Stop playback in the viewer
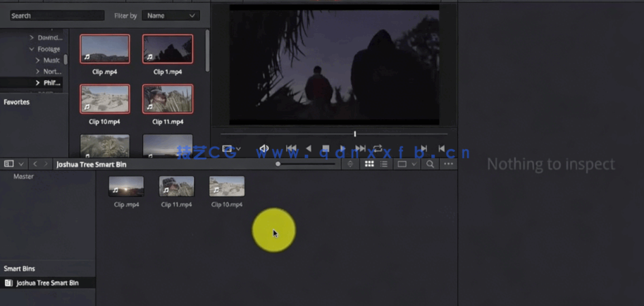 326,148
